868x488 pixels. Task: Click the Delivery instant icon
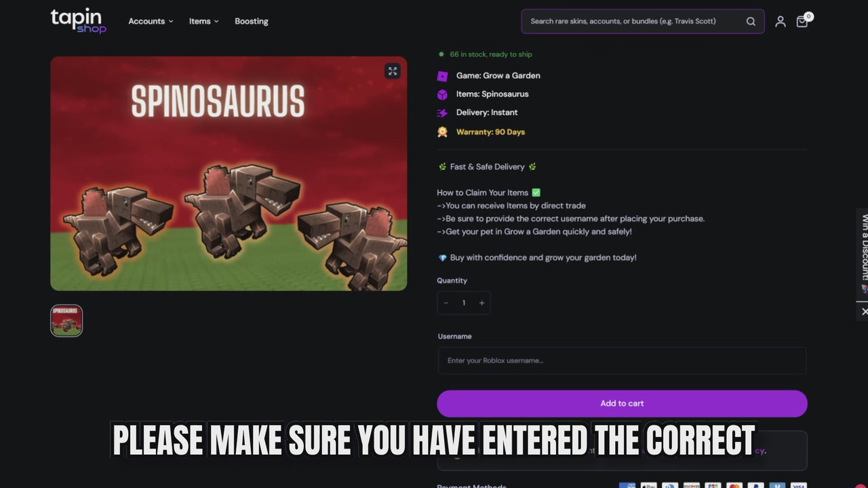[x=442, y=113]
